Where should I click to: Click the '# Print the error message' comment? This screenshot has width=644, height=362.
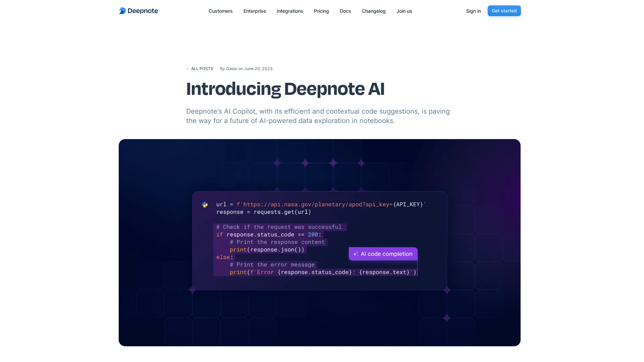point(272,265)
